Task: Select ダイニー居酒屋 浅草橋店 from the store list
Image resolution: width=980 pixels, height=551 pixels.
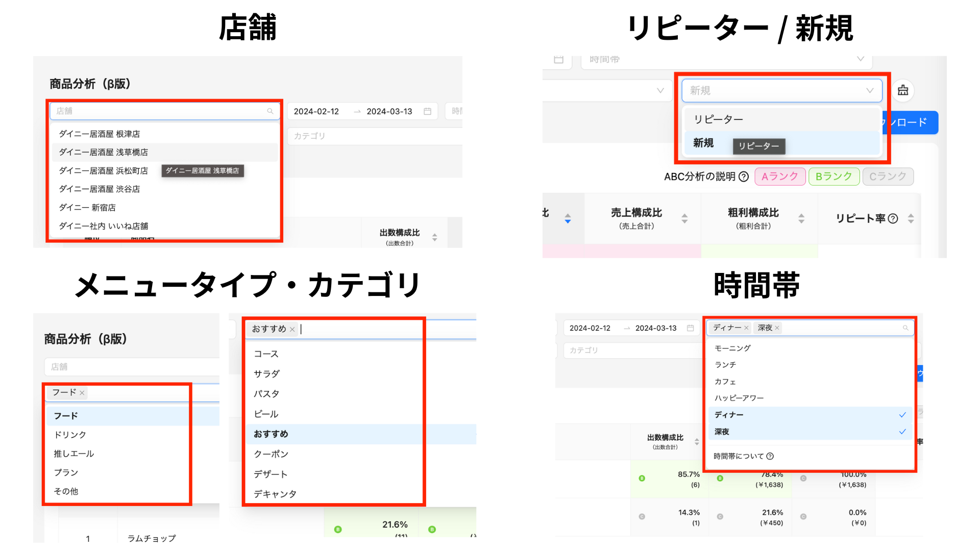Action: [103, 152]
